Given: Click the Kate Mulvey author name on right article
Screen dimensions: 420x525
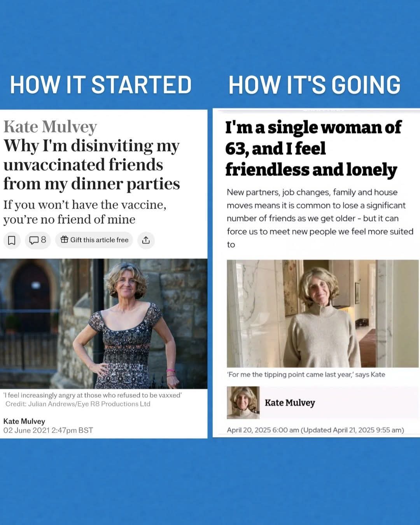Looking at the screenshot, I should point(290,402).
